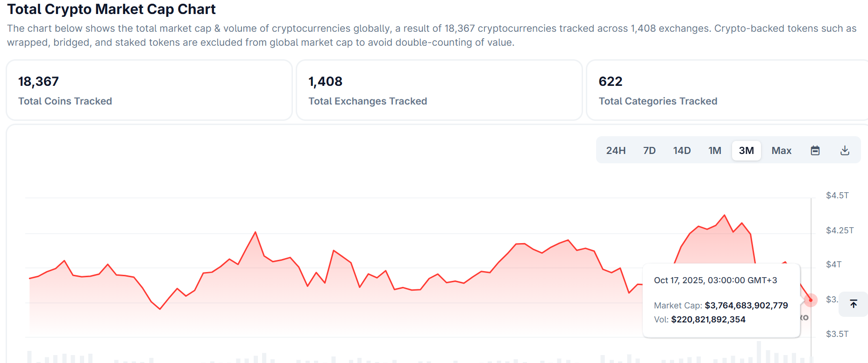Click the highest peak of the chart line
The width and height of the screenshot is (868, 363).
pyautogui.click(x=725, y=215)
